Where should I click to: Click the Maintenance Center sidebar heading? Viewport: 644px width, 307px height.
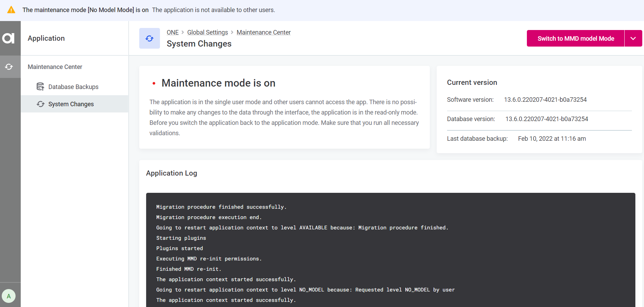click(x=55, y=67)
